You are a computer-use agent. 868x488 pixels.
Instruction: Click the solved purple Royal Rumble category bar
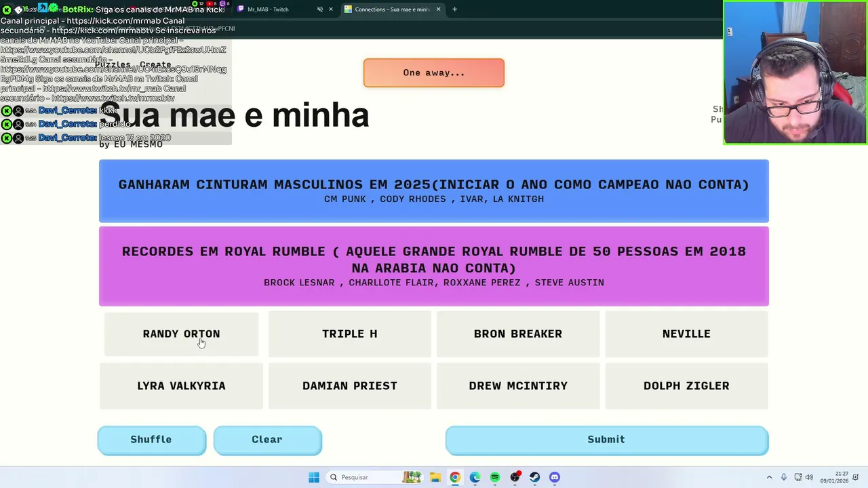(x=434, y=266)
